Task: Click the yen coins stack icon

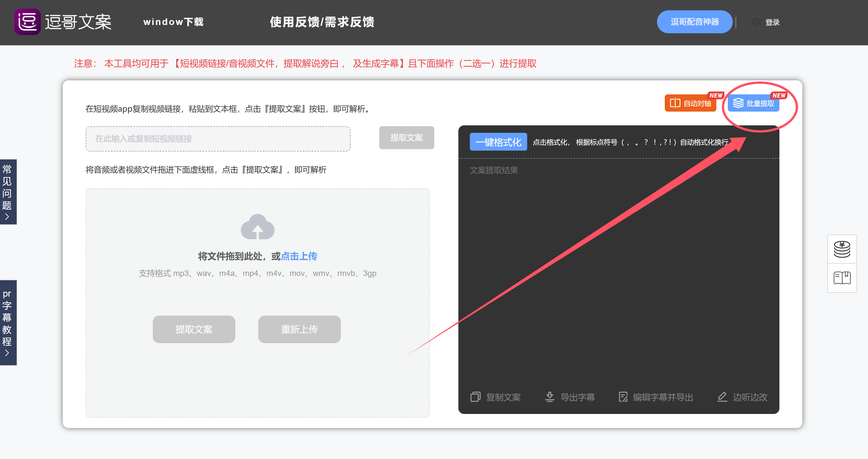Action: point(842,249)
